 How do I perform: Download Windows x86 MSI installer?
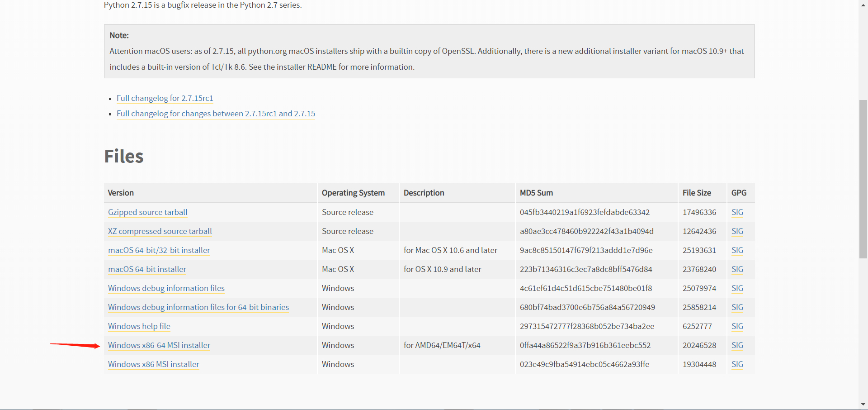pos(154,364)
